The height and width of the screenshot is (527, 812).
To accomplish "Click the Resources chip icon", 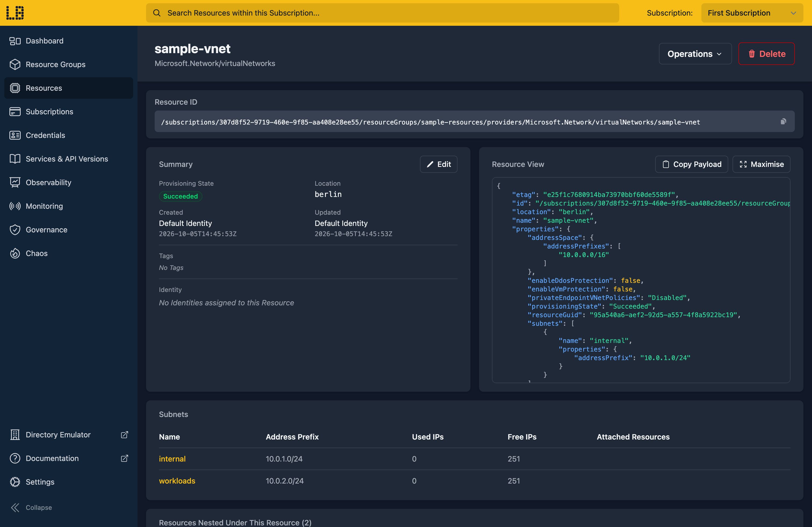I will [x=15, y=88].
